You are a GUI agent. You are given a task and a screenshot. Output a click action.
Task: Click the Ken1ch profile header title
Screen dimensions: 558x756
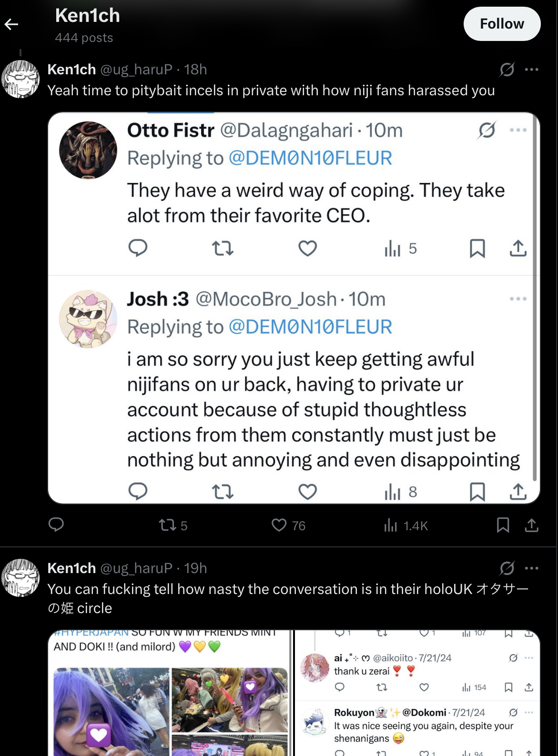[x=88, y=16]
